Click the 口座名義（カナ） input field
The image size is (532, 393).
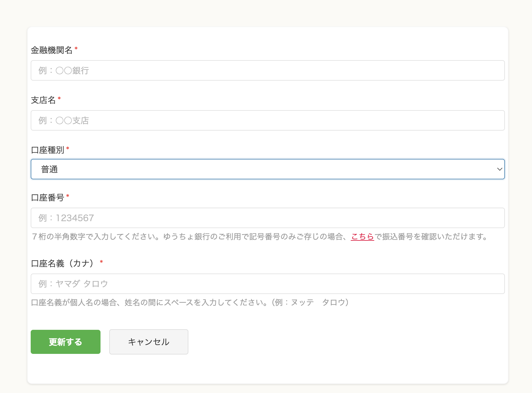(x=268, y=284)
